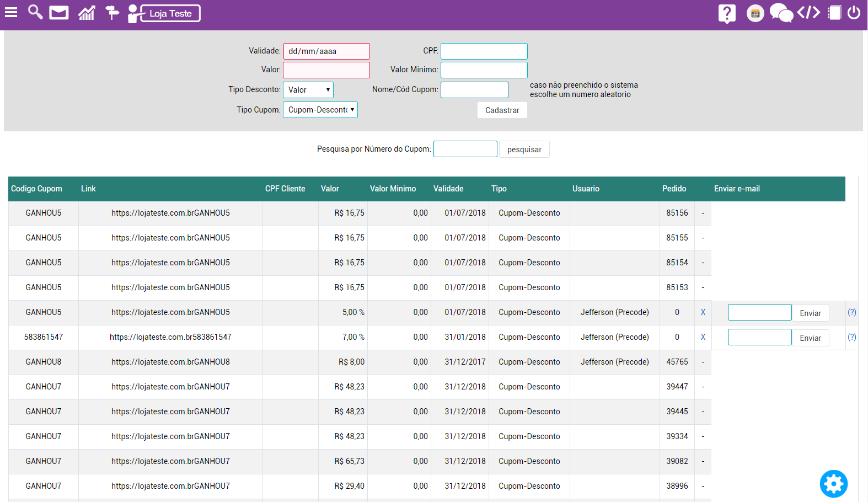Open the hamburger main menu
Screen dimensions: 868x502
tap(11, 12)
